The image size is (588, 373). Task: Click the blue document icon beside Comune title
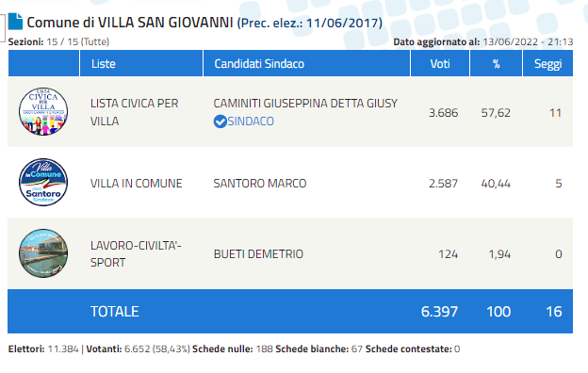[x=15, y=22]
